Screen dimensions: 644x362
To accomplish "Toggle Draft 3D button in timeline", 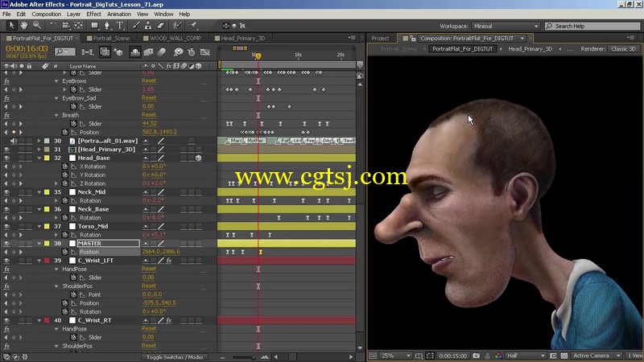I will tap(118, 52).
